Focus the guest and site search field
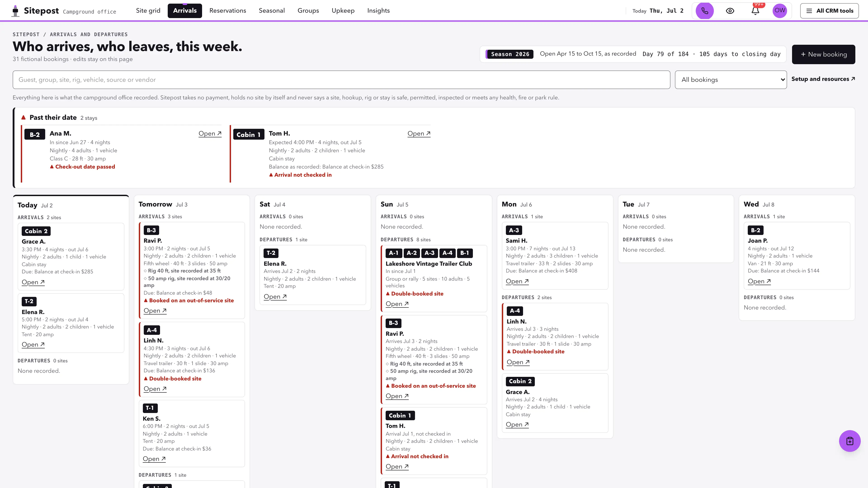This screenshot has height=488, width=868. point(341,80)
